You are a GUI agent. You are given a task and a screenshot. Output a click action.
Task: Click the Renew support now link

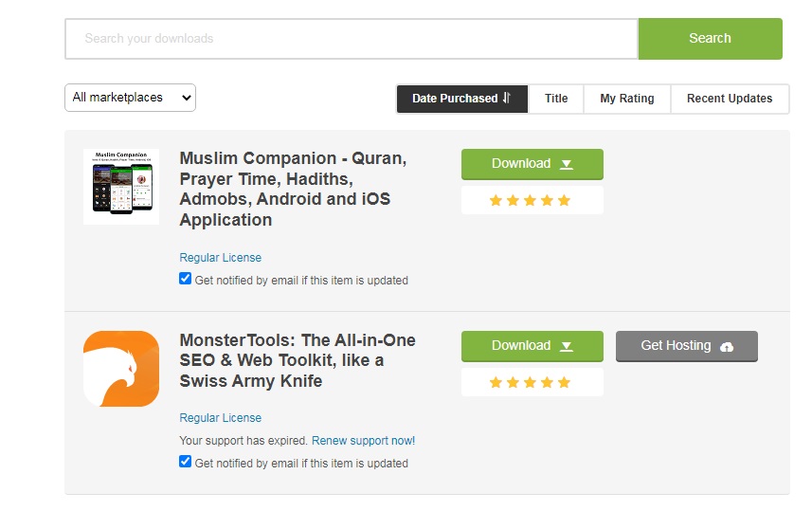[363, 441]
